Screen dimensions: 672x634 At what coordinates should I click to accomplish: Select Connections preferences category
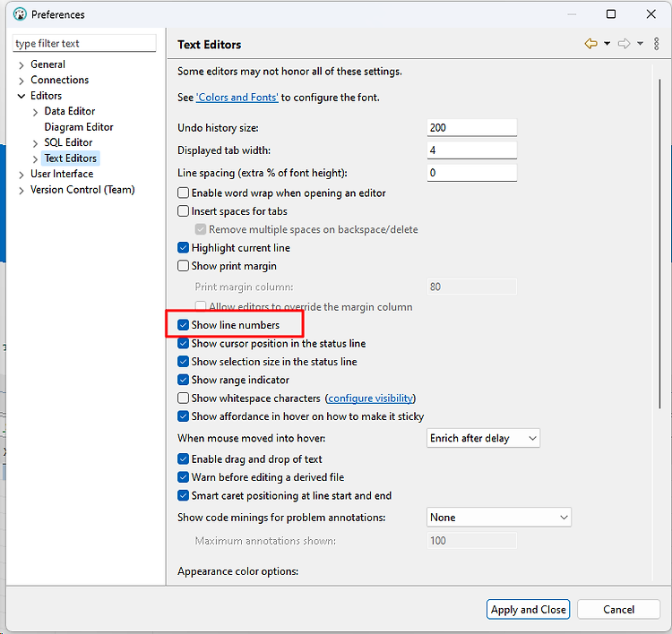59,80
